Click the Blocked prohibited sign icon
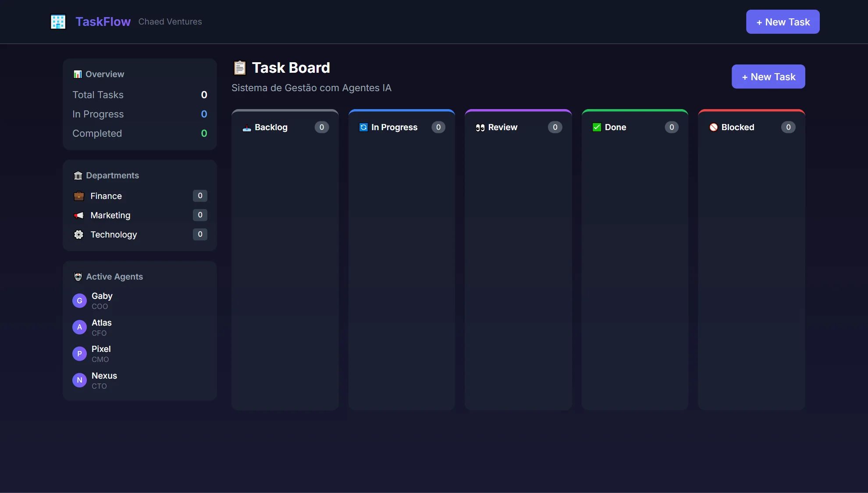 click(714, 128)
